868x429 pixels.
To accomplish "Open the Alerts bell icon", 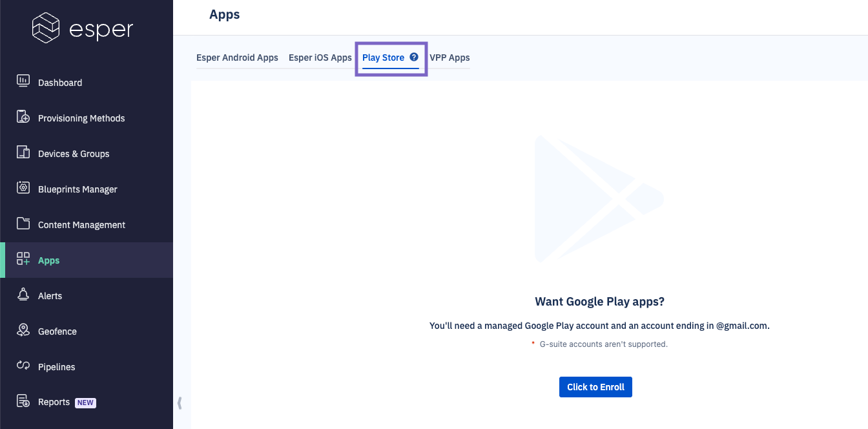I will pos(23,295).
